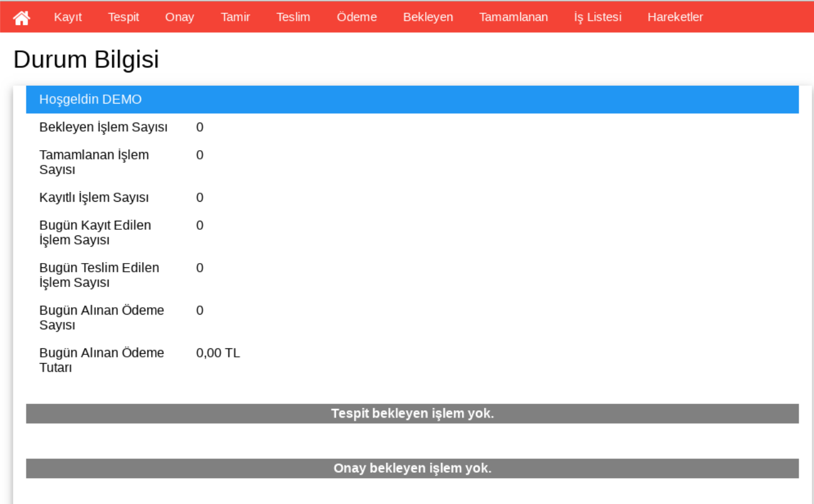Click the Hoşgeldin DEMO blue header

pyautogui.click(x=412, y=99)
